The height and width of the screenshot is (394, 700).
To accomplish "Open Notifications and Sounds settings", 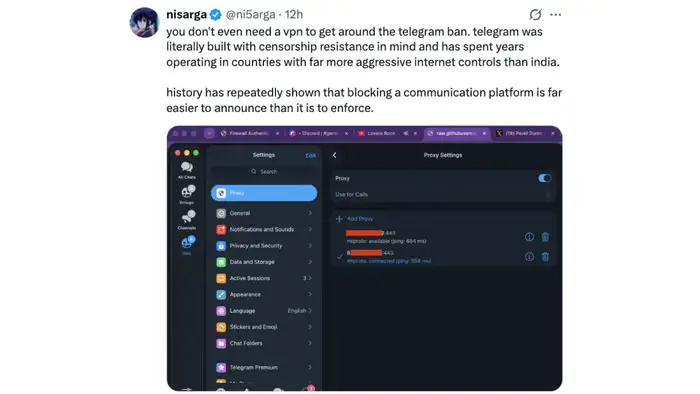I will [264, 229].
